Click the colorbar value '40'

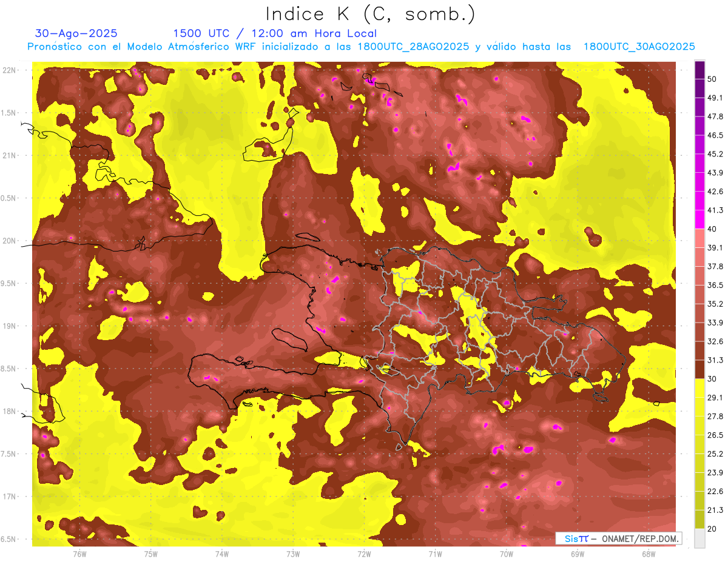[x=712, y=229]
